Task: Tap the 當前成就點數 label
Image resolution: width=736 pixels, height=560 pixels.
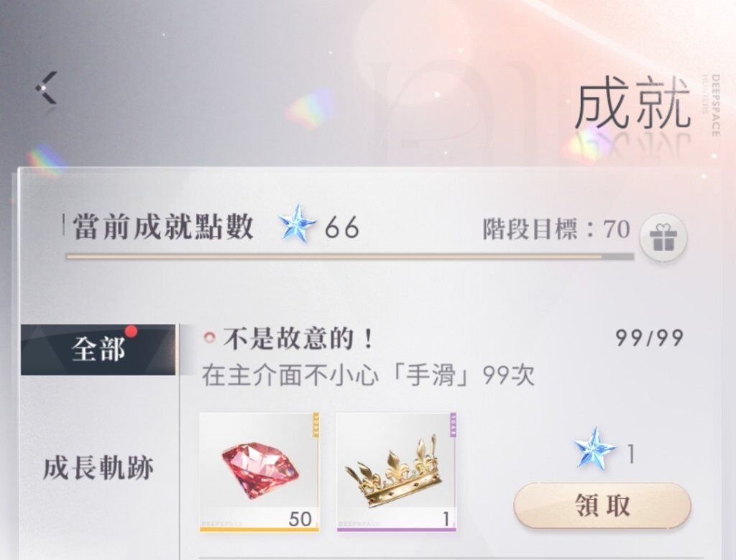Action: (163, 227)
